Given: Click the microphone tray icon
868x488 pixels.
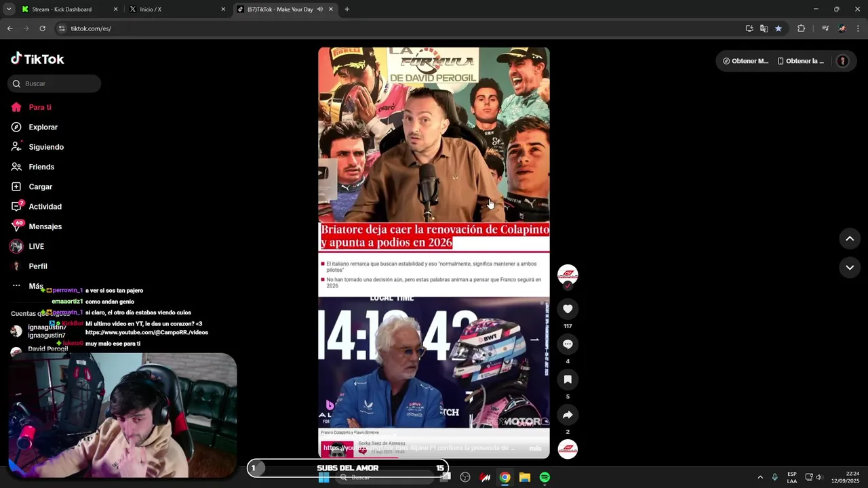Looking at the screenshot, I should [x=775, y=478].
